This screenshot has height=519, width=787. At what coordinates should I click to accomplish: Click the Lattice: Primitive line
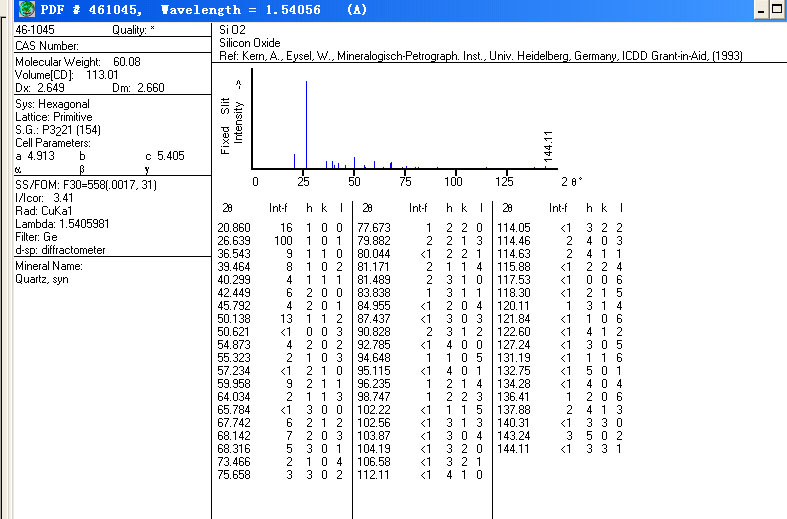point(54,117)
